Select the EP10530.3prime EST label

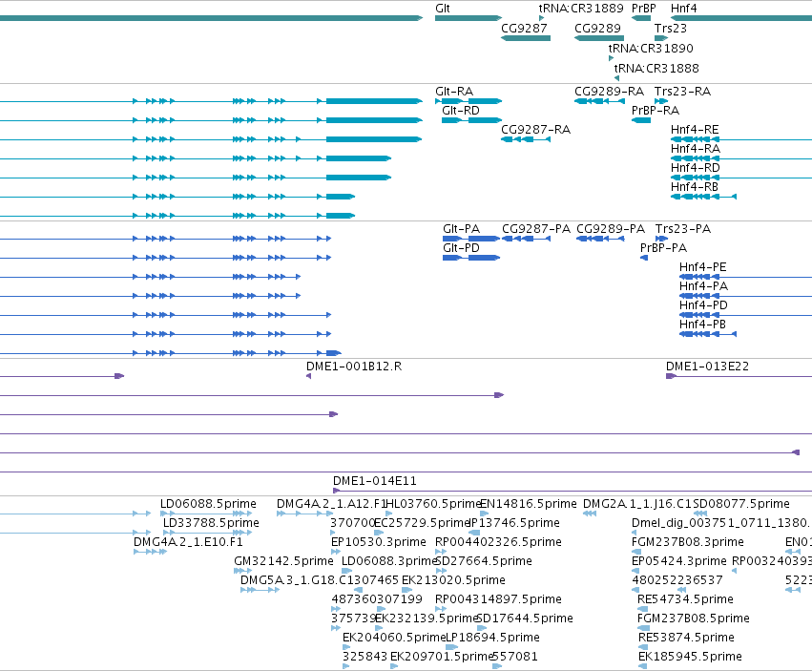[379, 542]
